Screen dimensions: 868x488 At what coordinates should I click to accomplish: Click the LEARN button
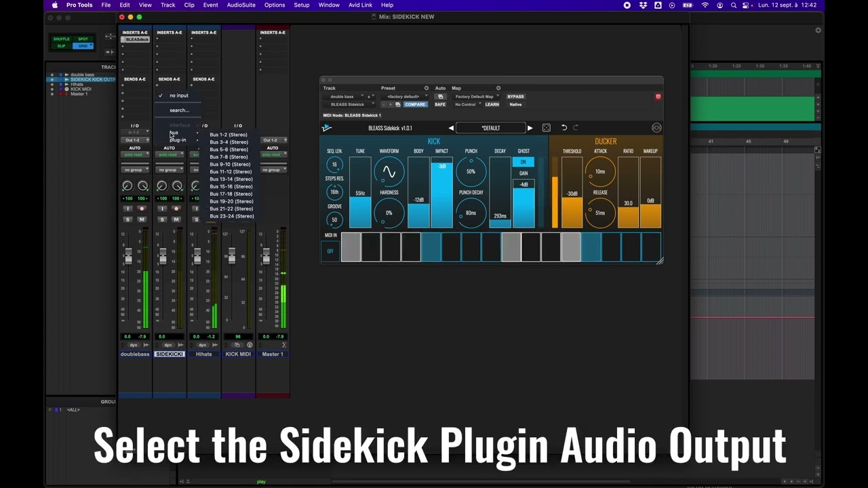(492, 104)
